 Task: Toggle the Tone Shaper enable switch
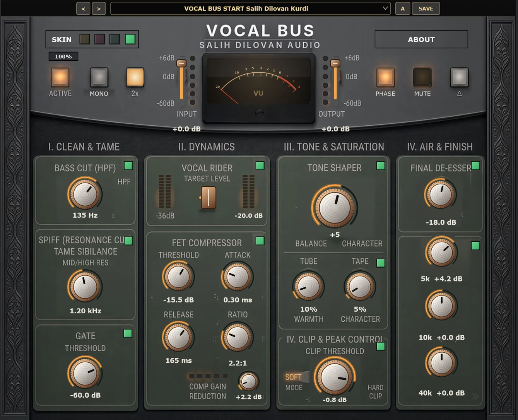(x=381, y=166)
